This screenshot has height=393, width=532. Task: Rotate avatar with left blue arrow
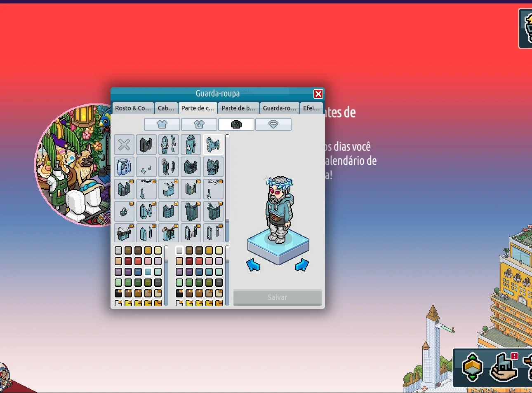click(x=253, y=265)
